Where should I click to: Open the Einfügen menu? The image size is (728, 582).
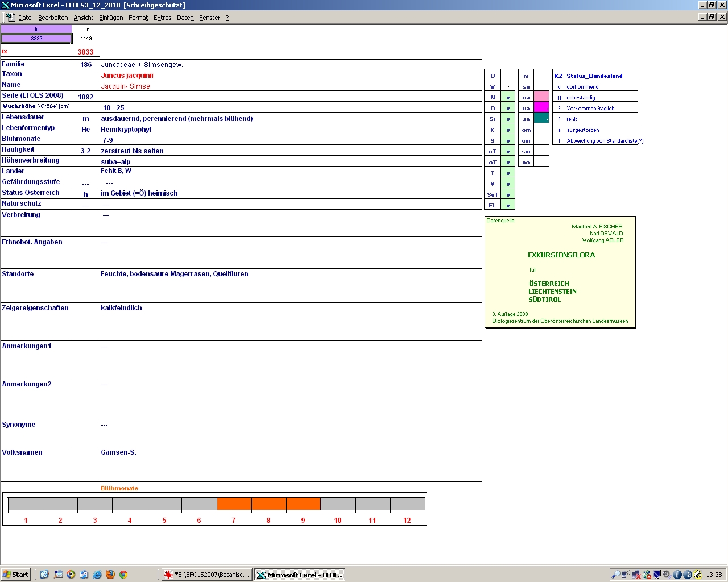[111, 18]
